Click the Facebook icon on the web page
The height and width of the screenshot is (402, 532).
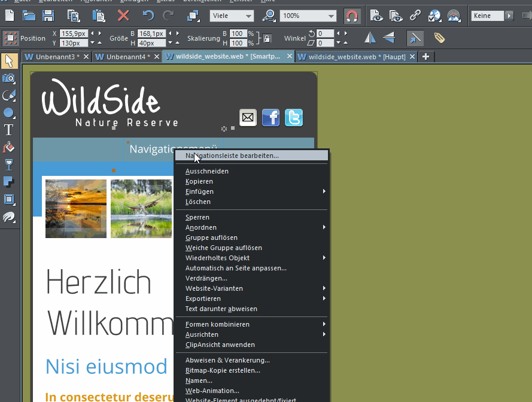[270, 118]
